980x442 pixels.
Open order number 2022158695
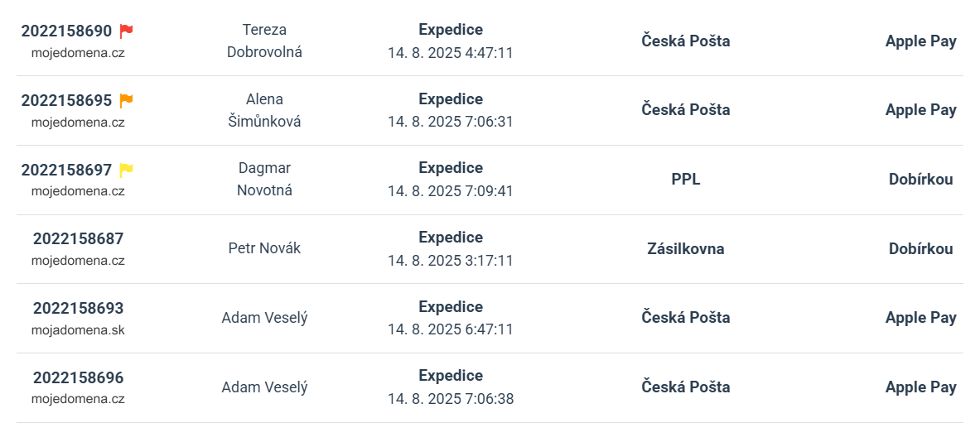66,100
